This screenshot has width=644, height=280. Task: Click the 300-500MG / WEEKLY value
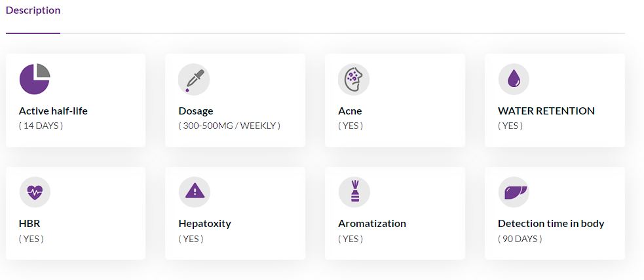(229, 126)
